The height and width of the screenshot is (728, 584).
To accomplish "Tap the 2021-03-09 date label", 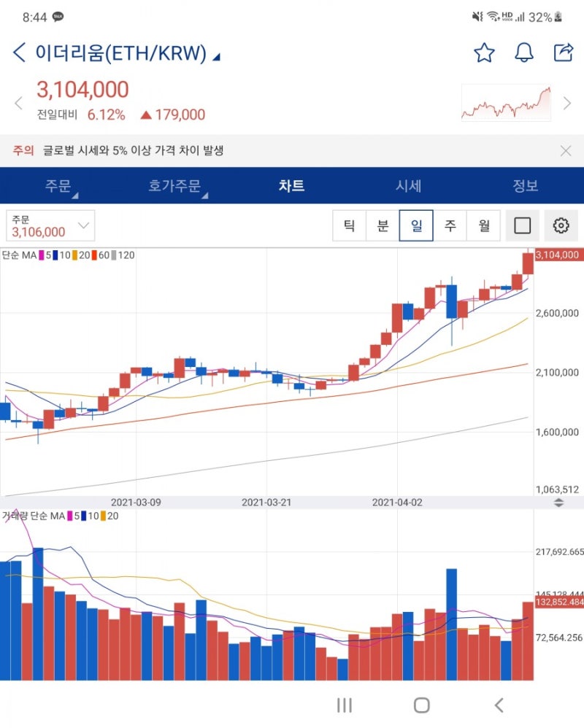I will (x=136, y=503).
